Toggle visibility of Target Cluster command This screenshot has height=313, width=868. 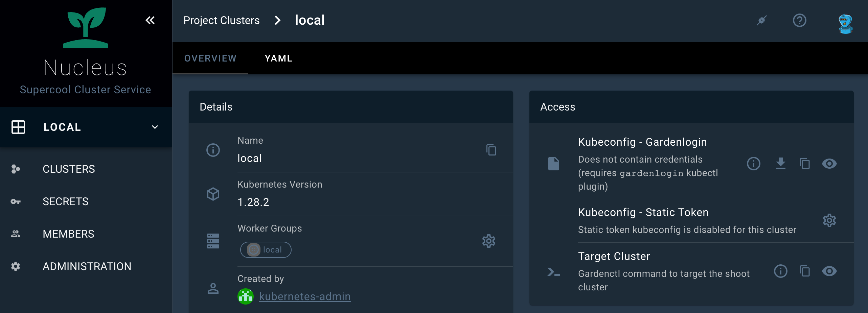829,271
